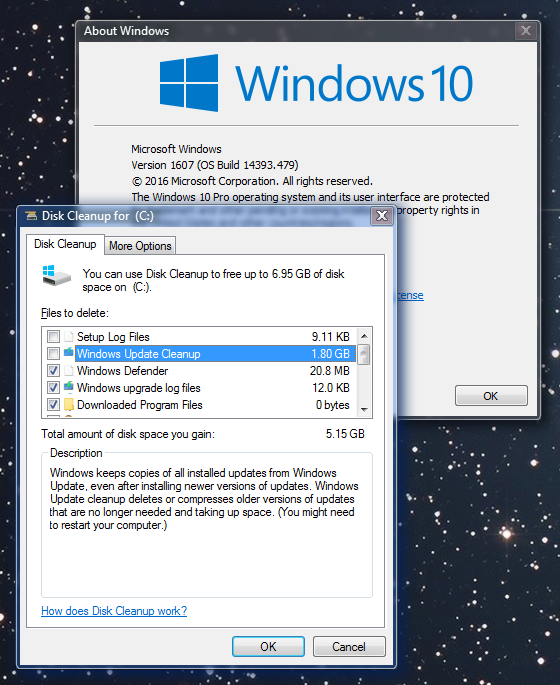The height and width of the screenshot is (685, 560).
Task: Click OK in the Disk Cleanup dialog
Action: pyautogui.click(x=268, y=647)
